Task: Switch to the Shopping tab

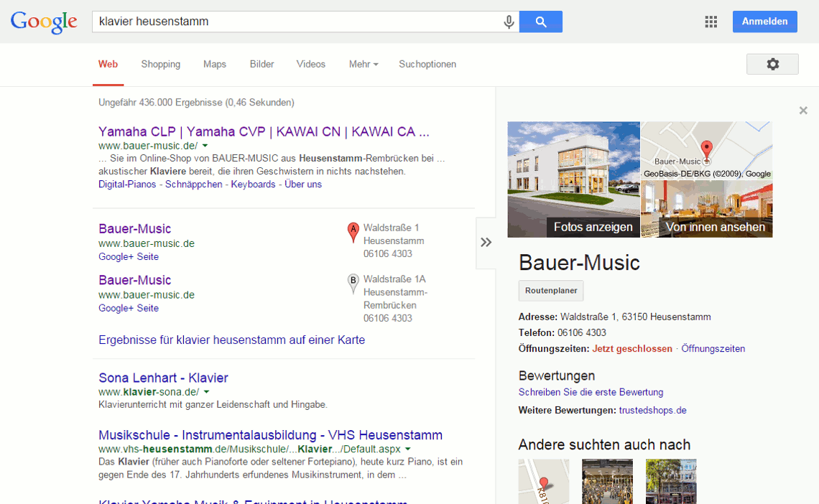Action: pos(161,64)
